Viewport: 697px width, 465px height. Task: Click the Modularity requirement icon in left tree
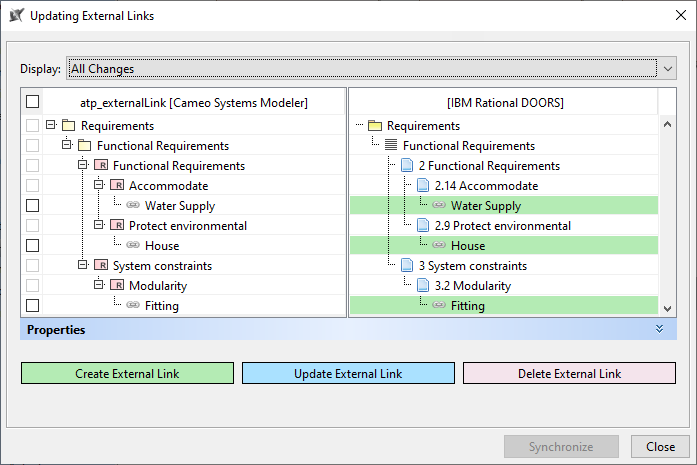117,286
